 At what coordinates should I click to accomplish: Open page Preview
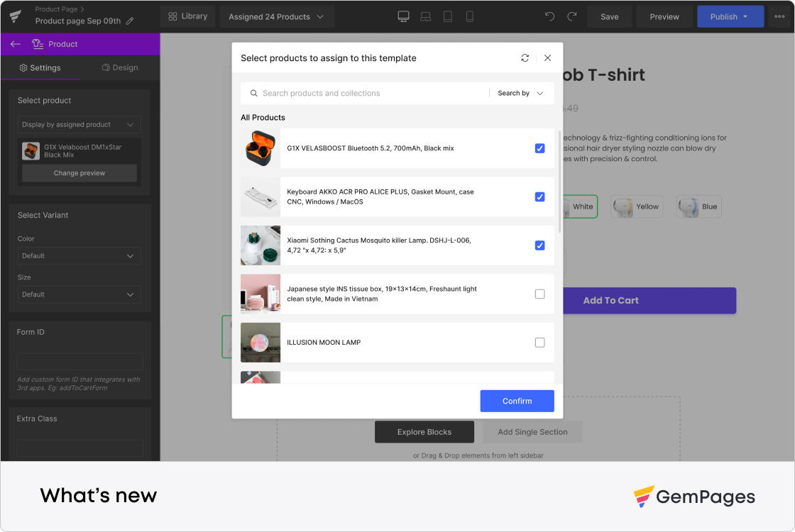[664, 17]
